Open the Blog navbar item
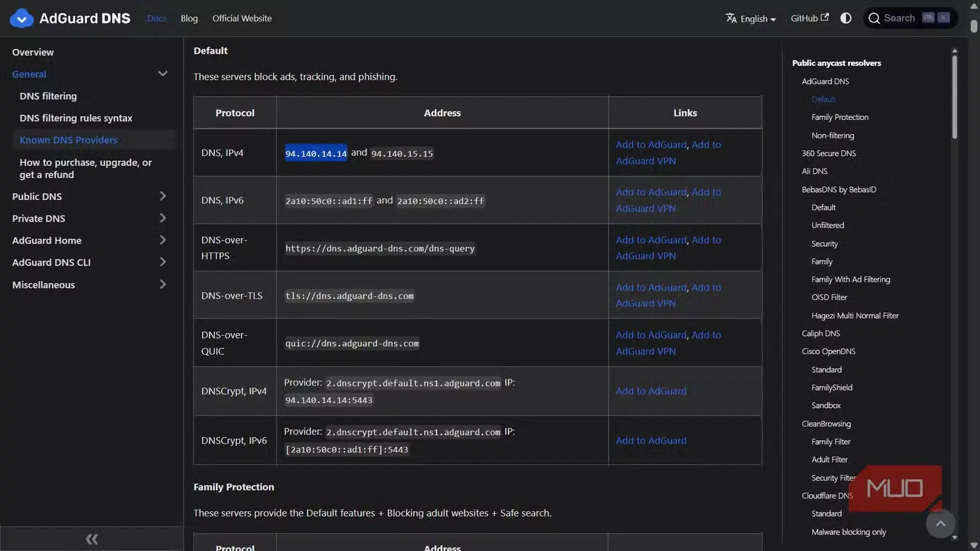 point(189,18)
